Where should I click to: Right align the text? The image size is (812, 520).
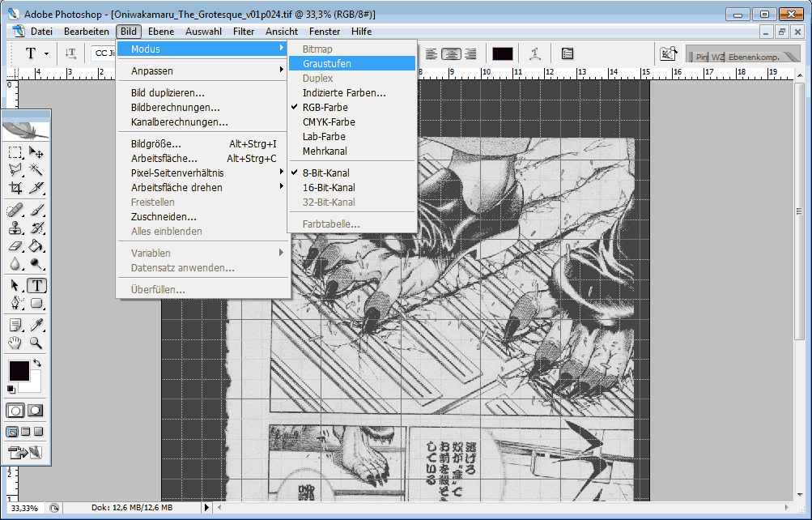point(470,54)
